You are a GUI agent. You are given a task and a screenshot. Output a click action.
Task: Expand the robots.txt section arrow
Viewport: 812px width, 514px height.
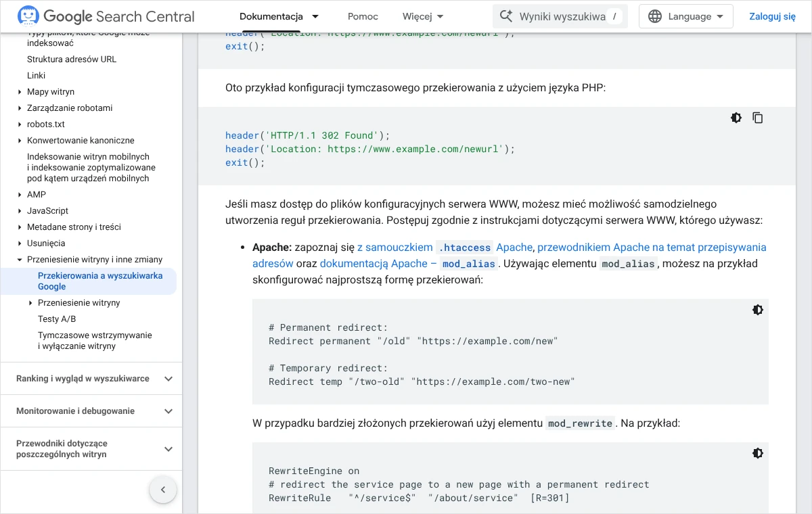point(20,124)
